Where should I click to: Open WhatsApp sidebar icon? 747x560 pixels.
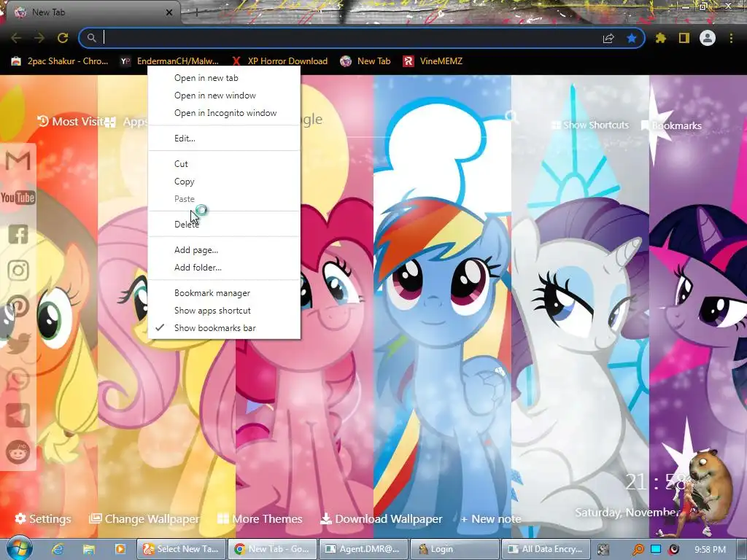pyautogui.click(x=18, y=379)
